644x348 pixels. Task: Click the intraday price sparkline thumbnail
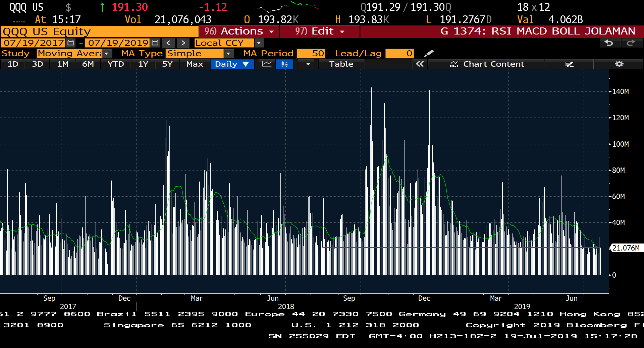[288, 7]
